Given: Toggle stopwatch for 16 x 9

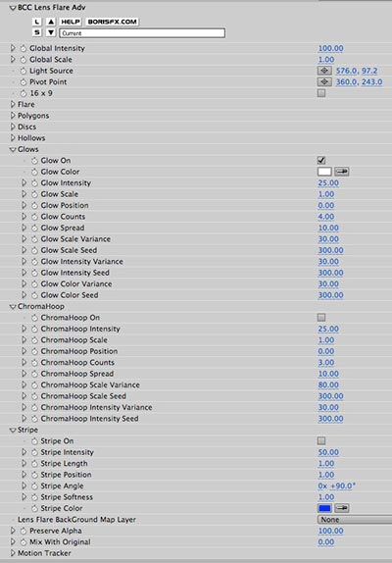Looking at the screenshot, I should (24, 93).
